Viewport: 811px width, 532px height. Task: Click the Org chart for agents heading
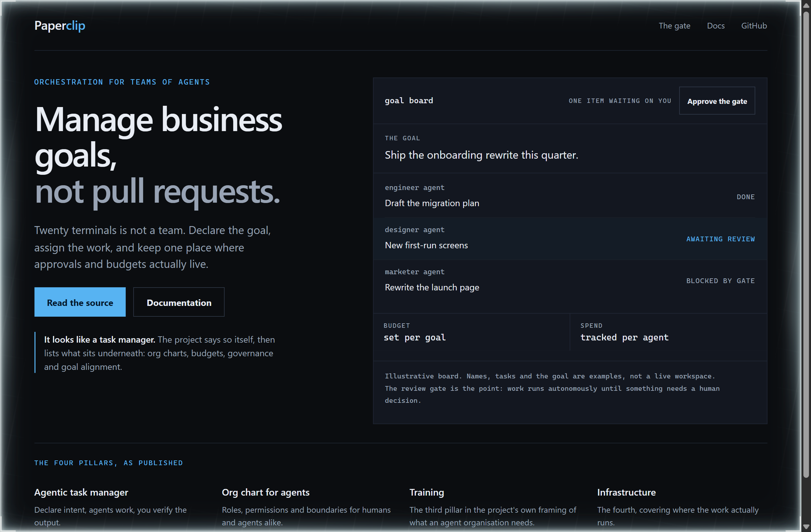(x=266, y=492)
